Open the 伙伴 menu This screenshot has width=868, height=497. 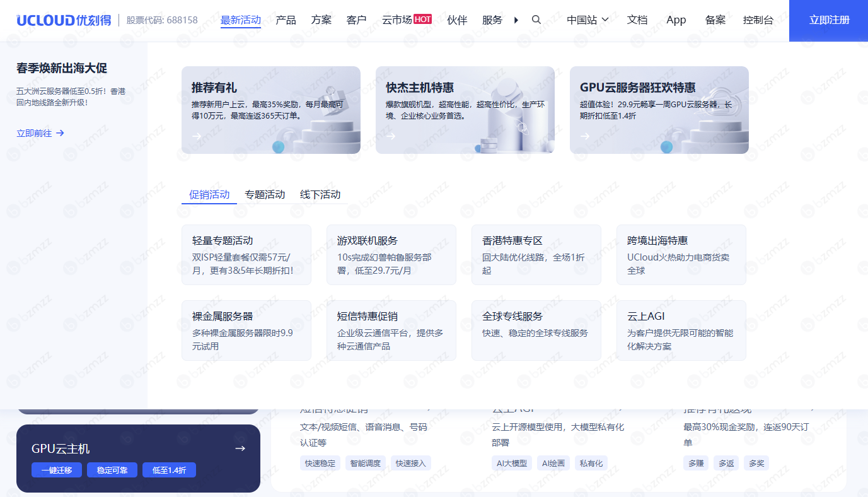pos(457,20)
